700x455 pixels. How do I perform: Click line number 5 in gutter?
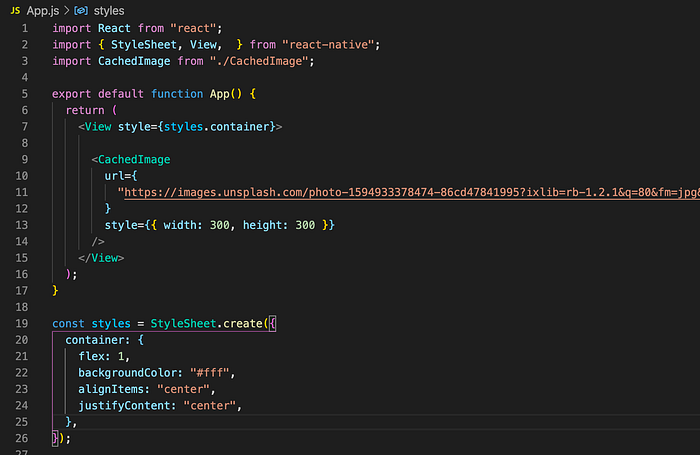click(x=25, y=94)
